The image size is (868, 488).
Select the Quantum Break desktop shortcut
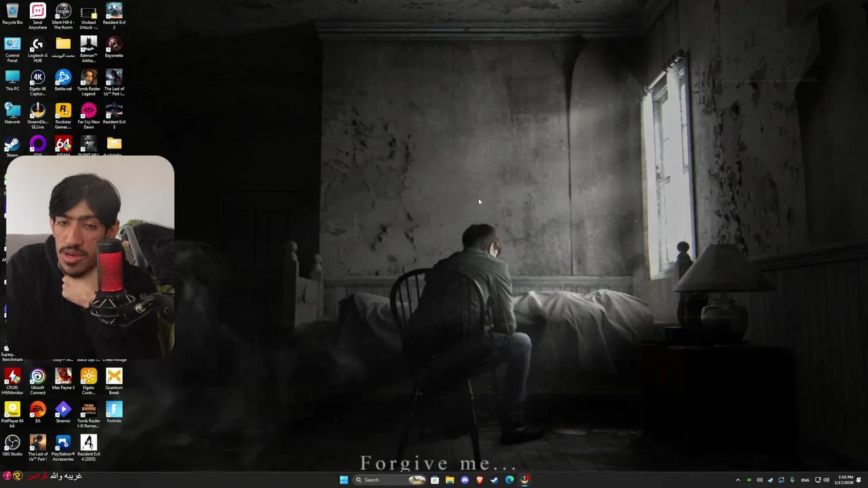pyautogui.click(x=114, y=382)
